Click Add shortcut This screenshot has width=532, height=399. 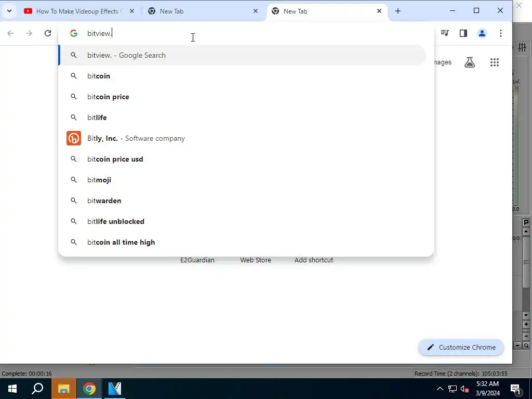(x=313, y=260)
